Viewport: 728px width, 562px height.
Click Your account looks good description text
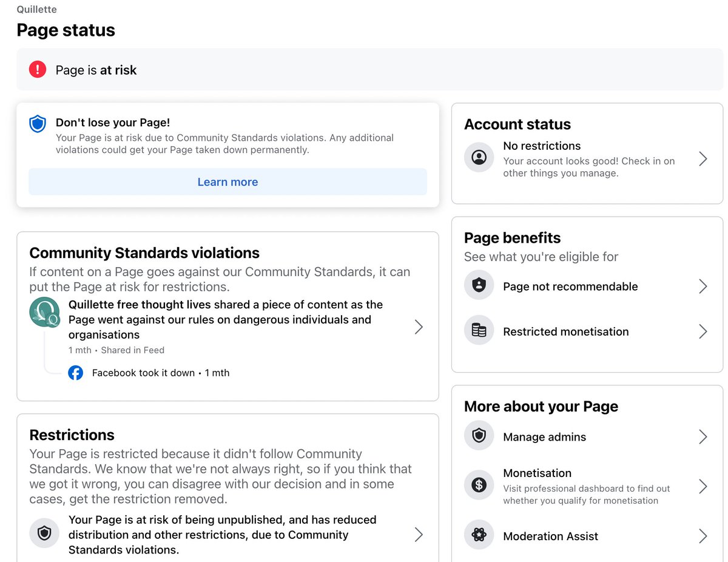point(589,167)
